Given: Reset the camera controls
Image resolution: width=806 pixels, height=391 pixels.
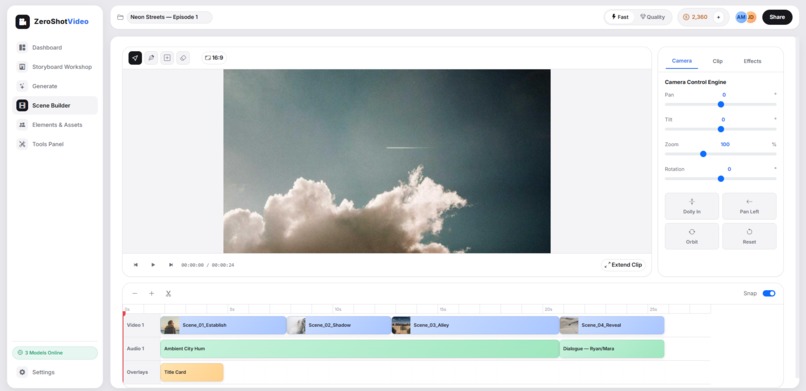Looking at the screenshot, I should point(749,236).
